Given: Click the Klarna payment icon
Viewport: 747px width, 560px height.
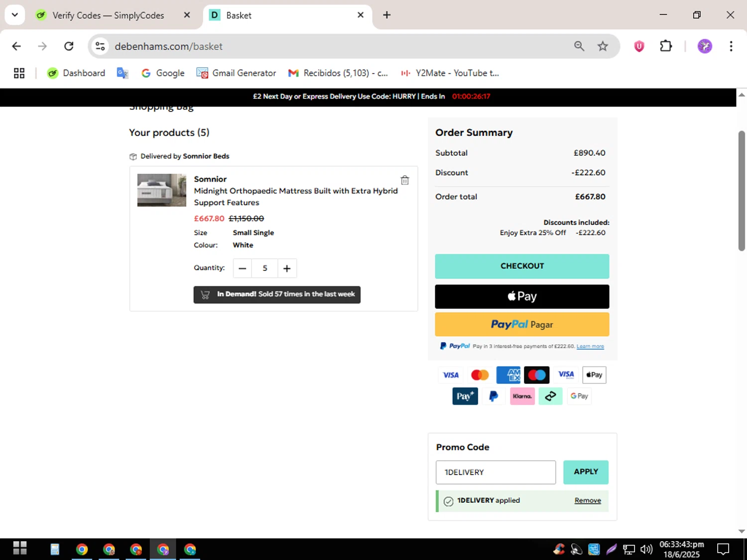Looking at the screenshot, I should click(x=522, y=396).
